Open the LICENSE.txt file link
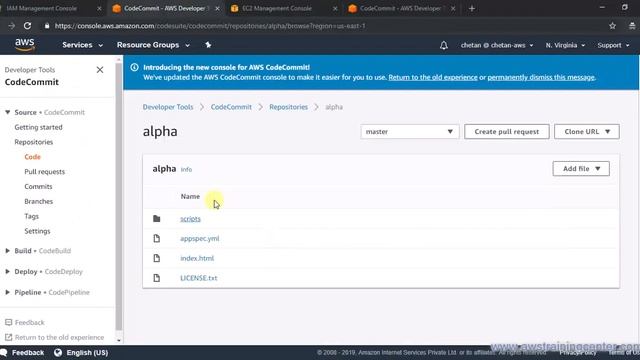This screenshot has width=640, height=360. (199, 278)
